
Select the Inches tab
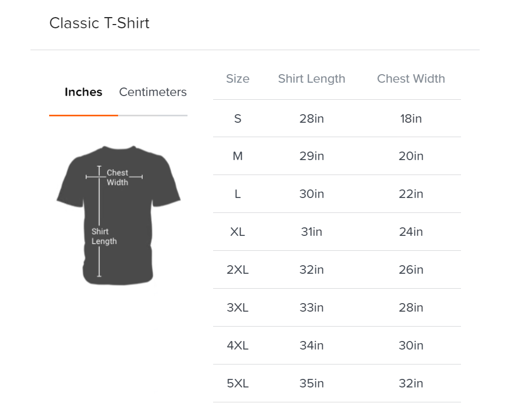[83, 92]
